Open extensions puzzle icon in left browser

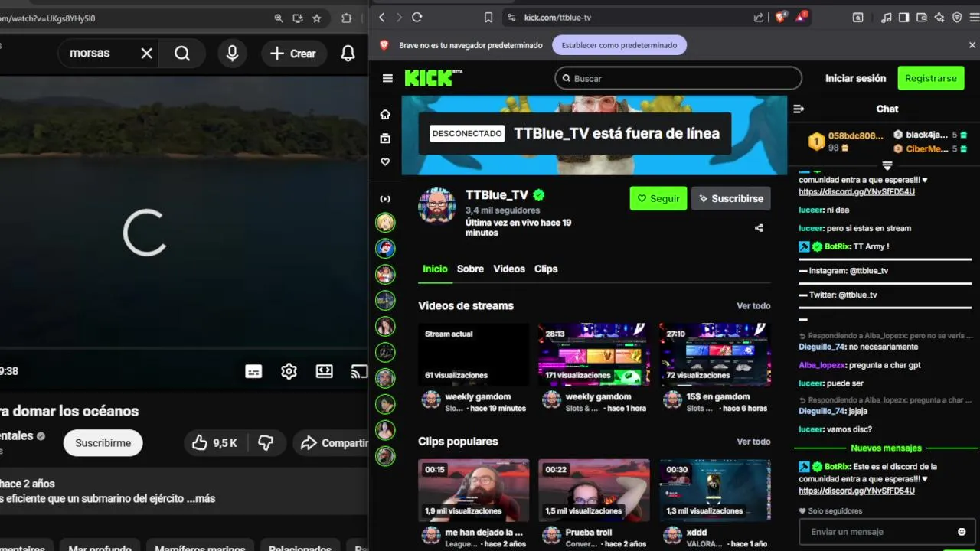point(347,18)
